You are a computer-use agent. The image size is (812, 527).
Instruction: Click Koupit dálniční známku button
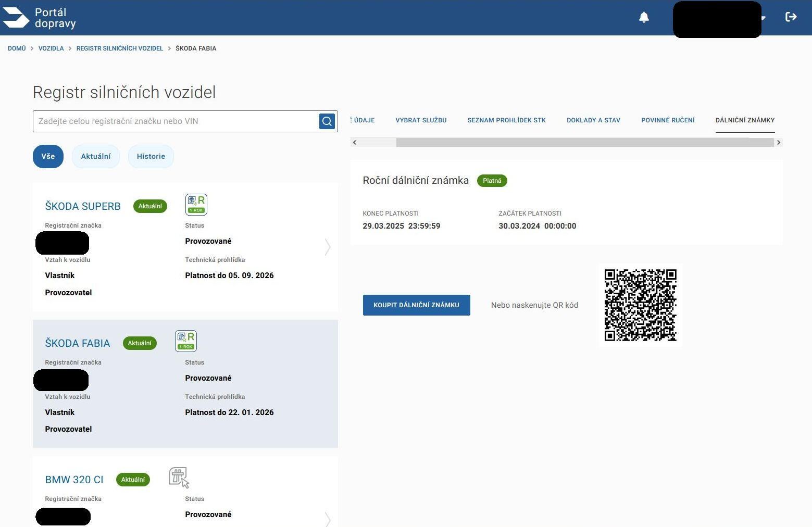point(417,305)
